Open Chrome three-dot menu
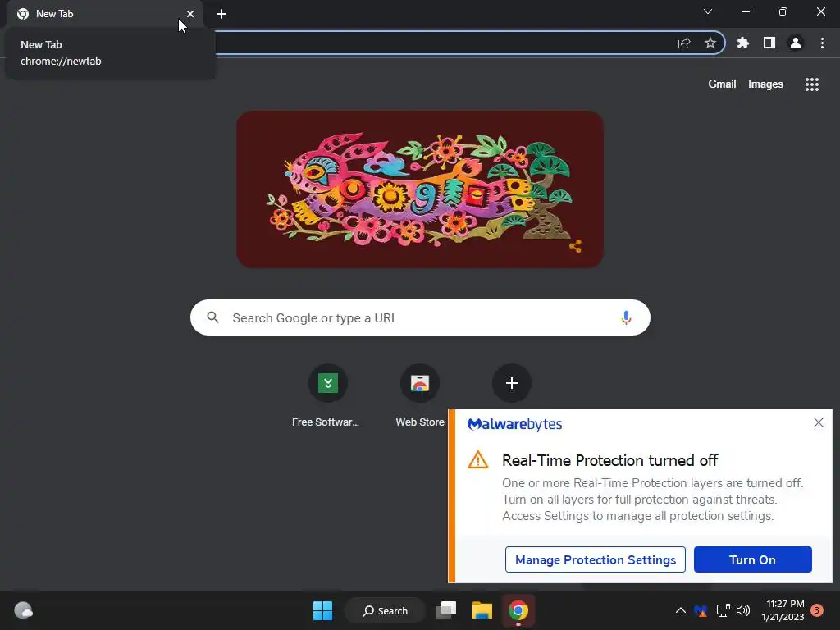This screenshot has width=840, height=630. [822, 43]
